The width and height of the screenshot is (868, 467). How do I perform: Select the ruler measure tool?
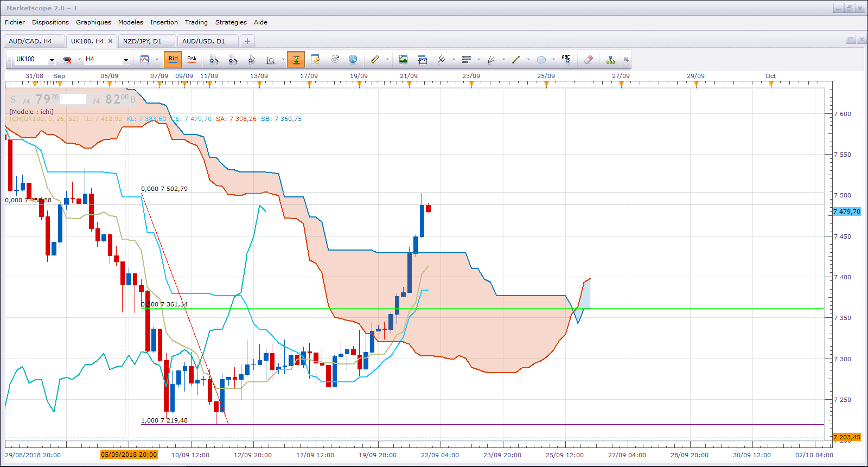pyautogui.click(x=375, y=60)
